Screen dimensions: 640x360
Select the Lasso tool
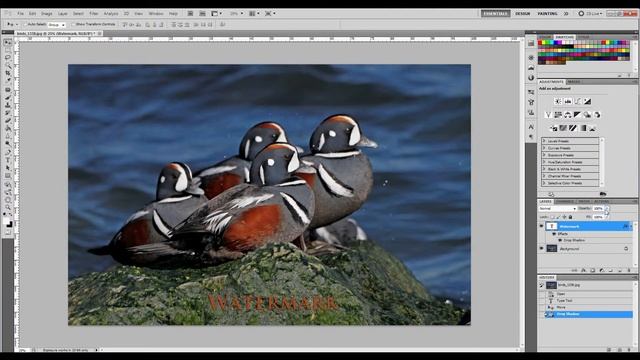coord(8,57)
